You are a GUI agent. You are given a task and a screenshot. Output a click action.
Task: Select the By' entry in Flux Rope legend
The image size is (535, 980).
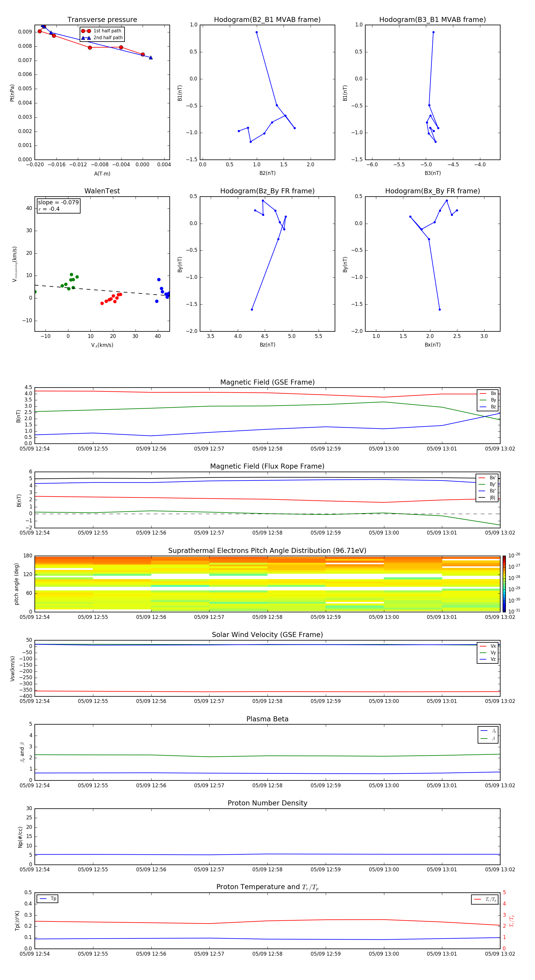(487, 484)
